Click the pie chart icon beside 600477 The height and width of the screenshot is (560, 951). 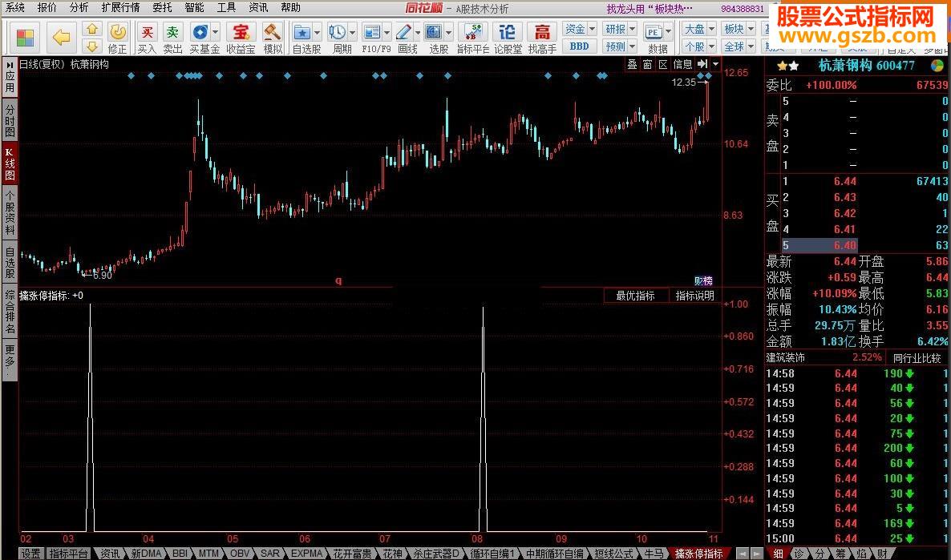(937, 66)
